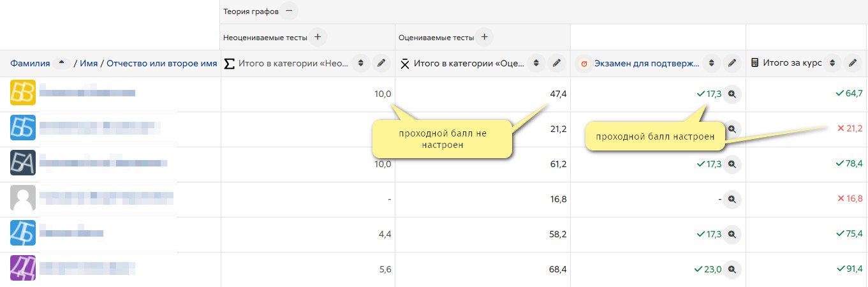The image size is (868, 287).
Task: Sort the Экзамен для подтверж... column
Action: 712,63
